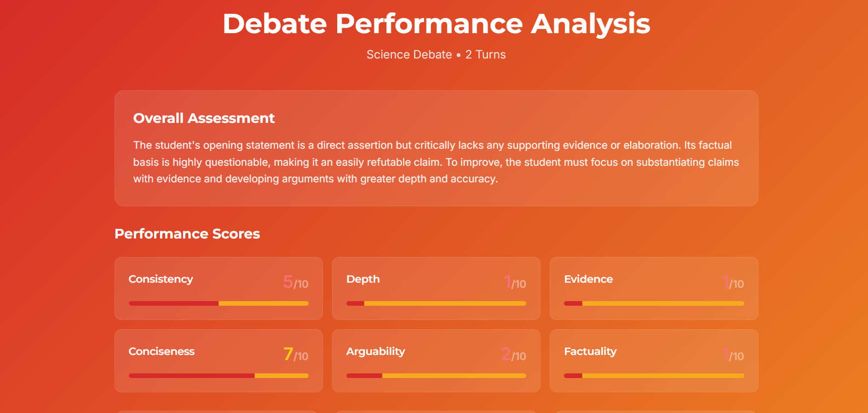Click the overall assessment paragraph text
The image size is (868, 413).
[x=436, y=162]
